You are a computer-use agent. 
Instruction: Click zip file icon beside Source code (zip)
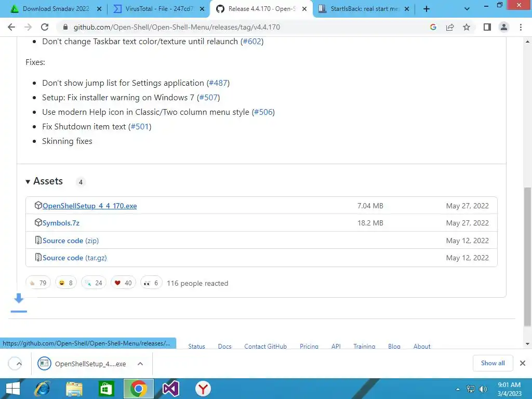pyautogui.click(x=38, y=240)
